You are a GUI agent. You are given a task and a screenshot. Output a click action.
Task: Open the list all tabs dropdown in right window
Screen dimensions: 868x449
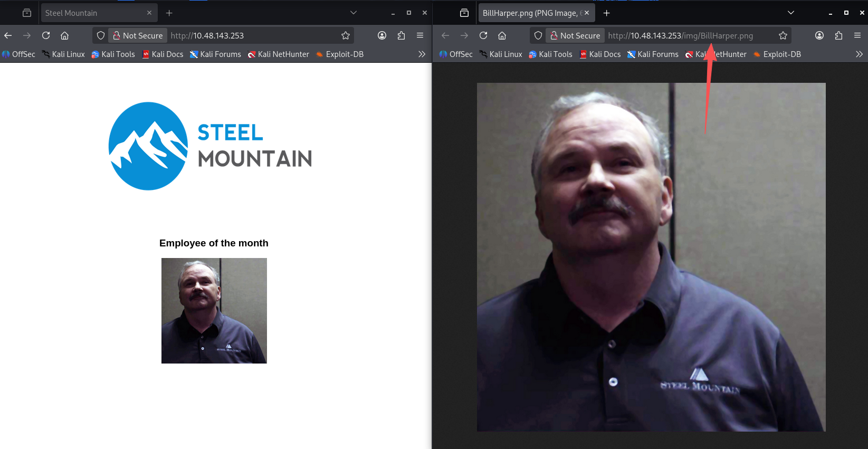coord(790,13)
